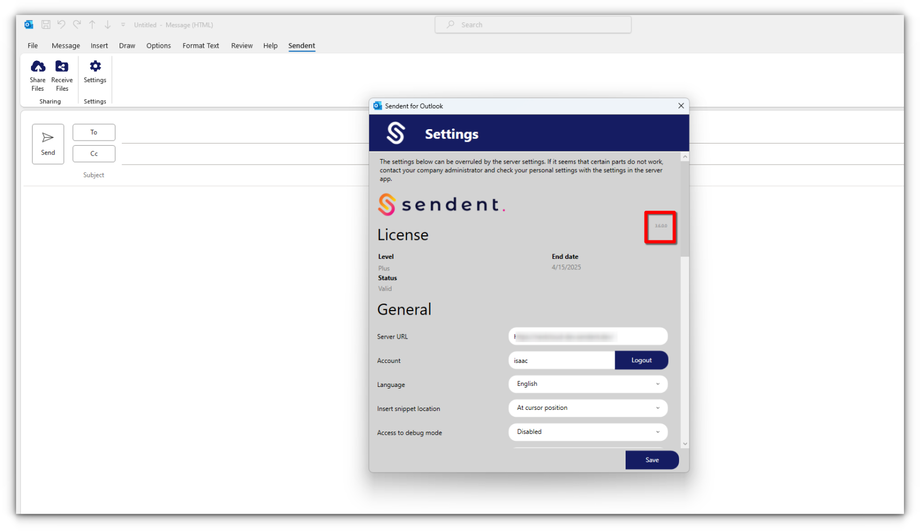Click the License heading

pos(402,235)
